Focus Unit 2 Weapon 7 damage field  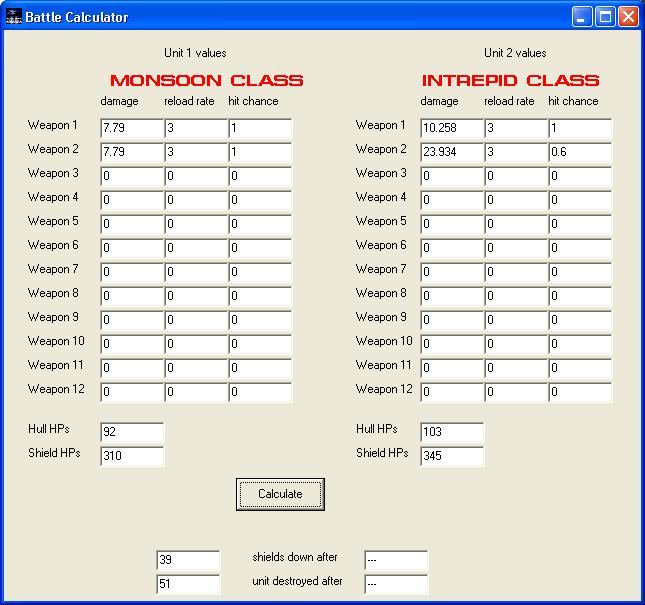coord(452,272)
